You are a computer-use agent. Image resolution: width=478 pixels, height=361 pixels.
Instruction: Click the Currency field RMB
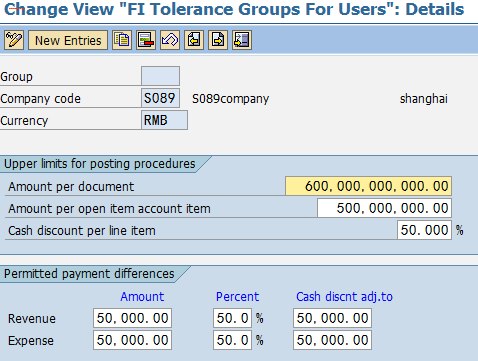pyautogui.click(x=164, y=120)
